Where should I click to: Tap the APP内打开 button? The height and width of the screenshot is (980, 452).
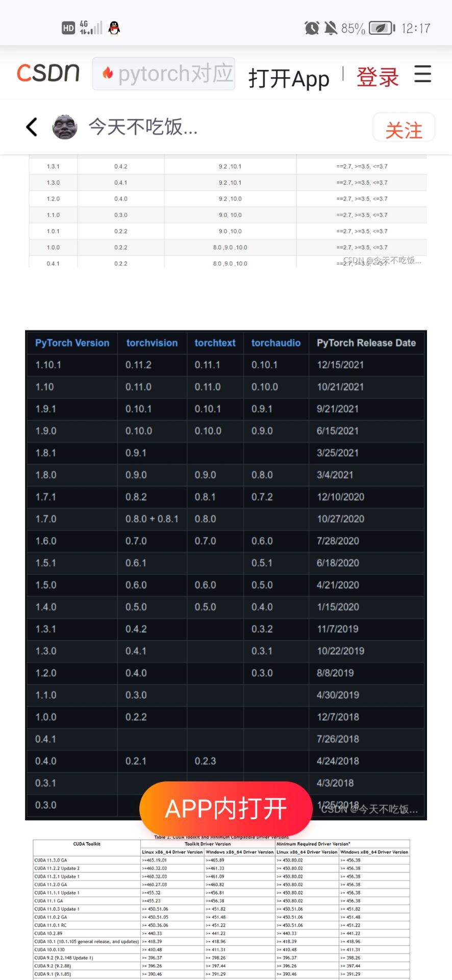[226, 808]
